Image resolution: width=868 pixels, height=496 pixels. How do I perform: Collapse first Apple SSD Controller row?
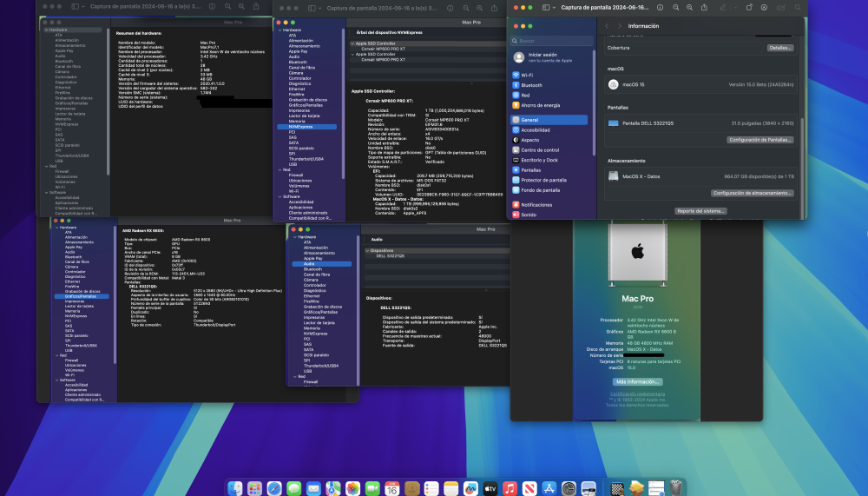[x=352, y=43]
